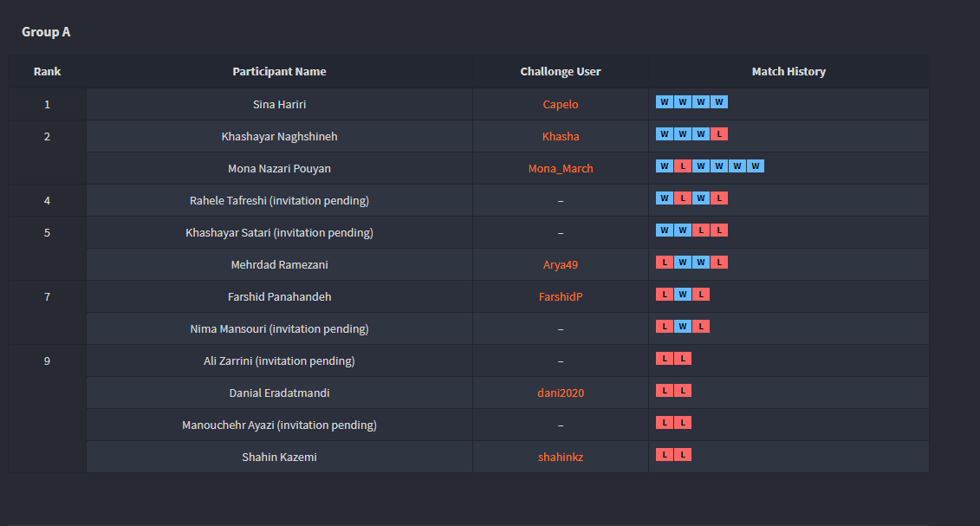Click the last W badge in Mona's row

pyautogui.click(x=755, y=166)
